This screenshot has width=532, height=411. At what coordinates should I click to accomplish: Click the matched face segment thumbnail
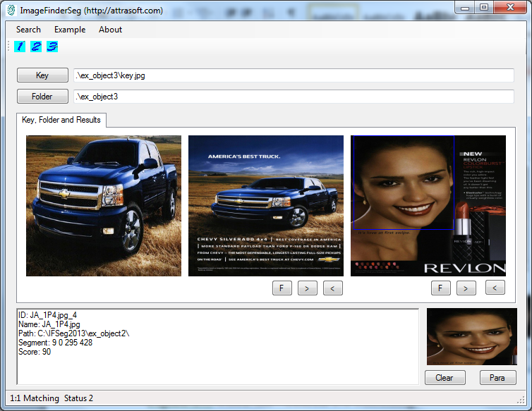(x=471, y=336)
